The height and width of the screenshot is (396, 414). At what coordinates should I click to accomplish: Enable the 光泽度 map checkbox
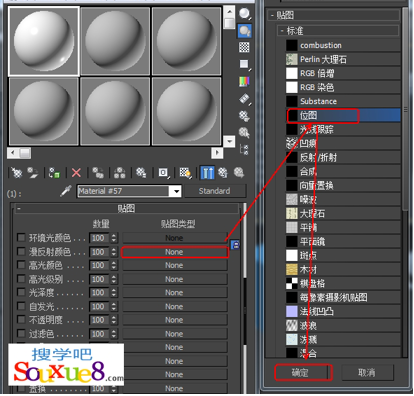tap(21, 292)
